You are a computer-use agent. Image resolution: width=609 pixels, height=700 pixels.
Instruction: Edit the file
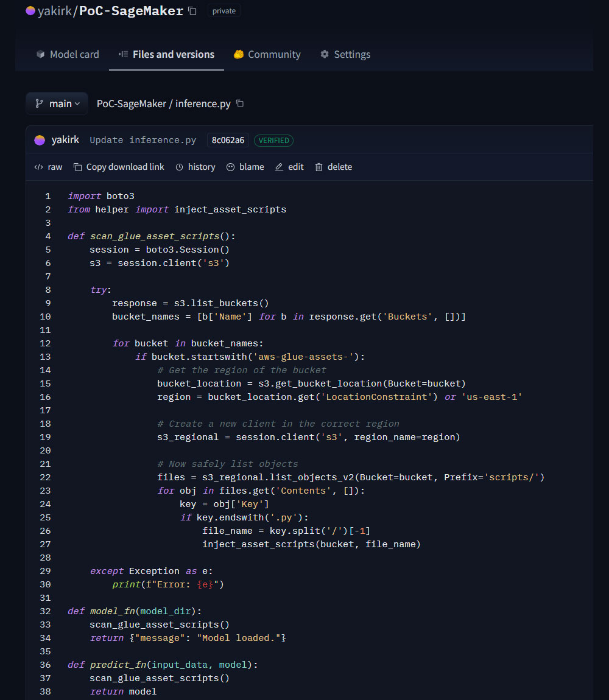tap(289, 167)
